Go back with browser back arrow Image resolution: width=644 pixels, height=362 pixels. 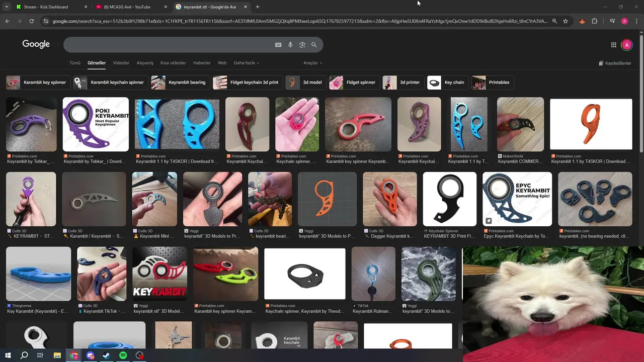[x=8, y=21]
